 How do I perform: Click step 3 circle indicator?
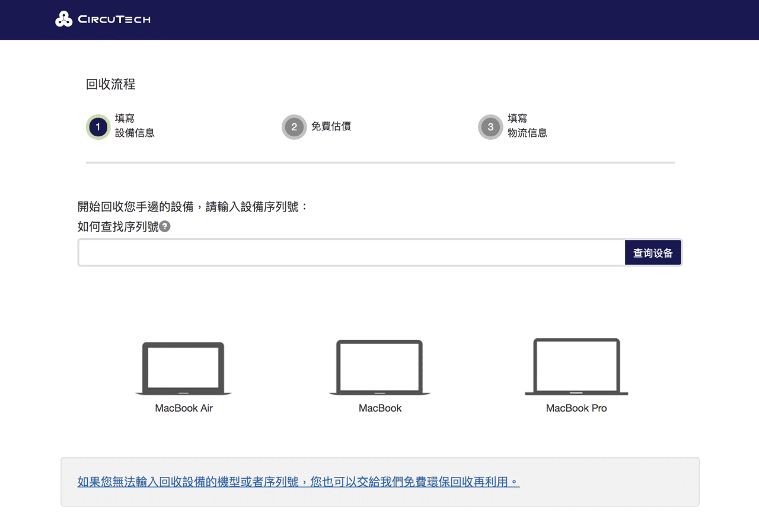click(490, 127)
